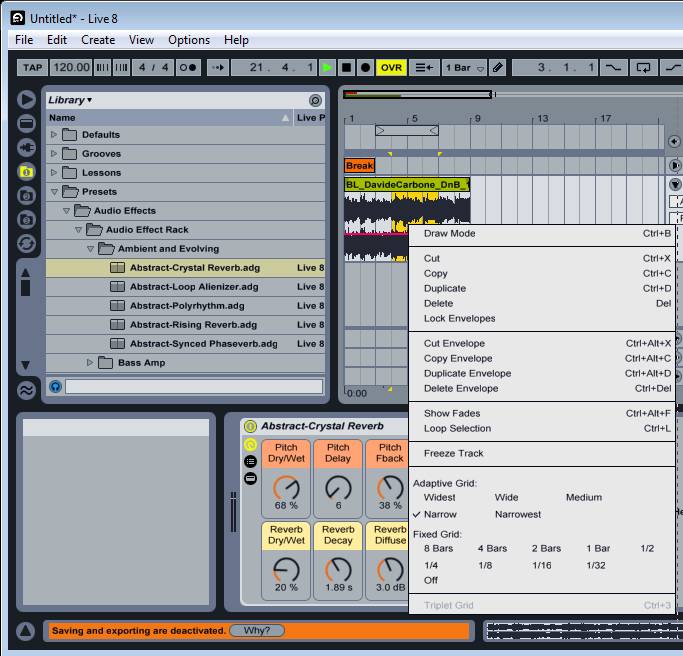Screen dimensions: 683x656
Task: Click the BL_DavideCarbone_DnB clip header
Action: (x=407, y=185)
